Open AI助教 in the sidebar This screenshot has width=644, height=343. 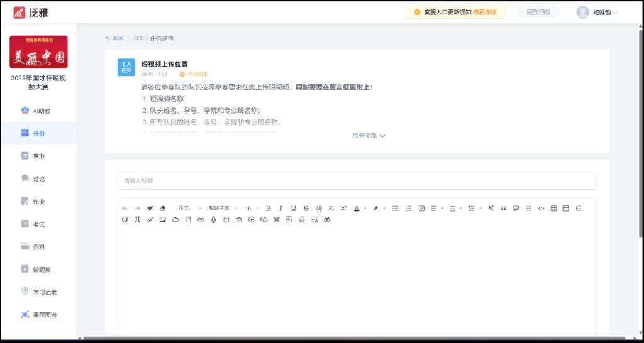(x=38, y=111)
